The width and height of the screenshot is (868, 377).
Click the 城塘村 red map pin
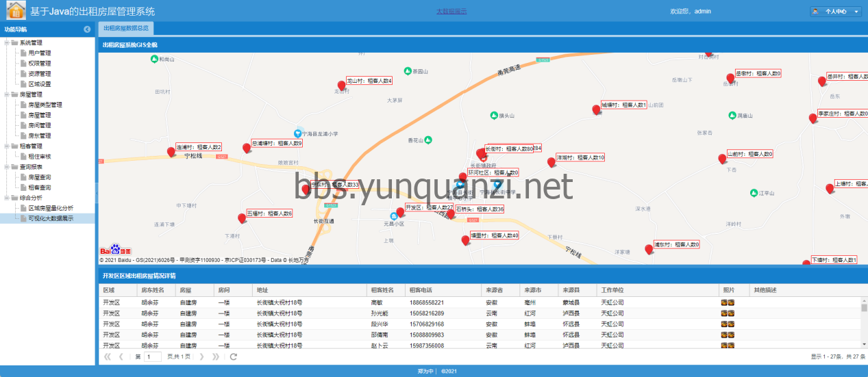pyautogui.click(x=596, y=109)
